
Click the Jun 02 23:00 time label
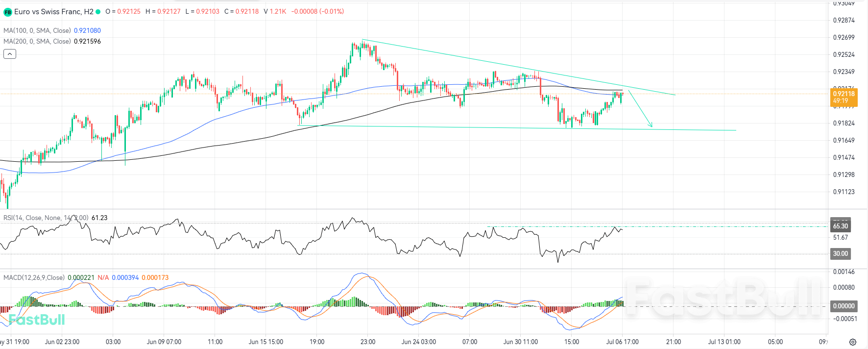pos(62,342)
